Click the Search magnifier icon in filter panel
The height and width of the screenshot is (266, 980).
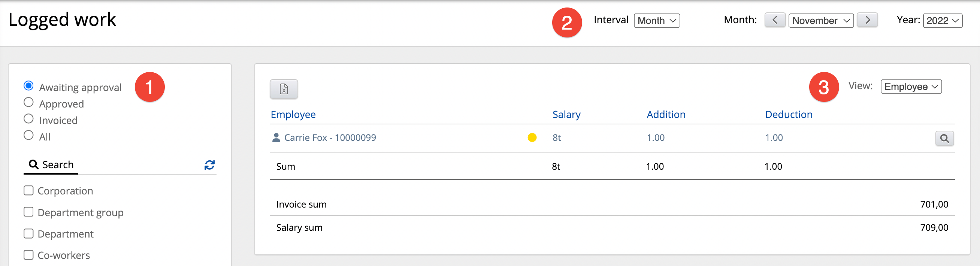[x=33, y=165]
